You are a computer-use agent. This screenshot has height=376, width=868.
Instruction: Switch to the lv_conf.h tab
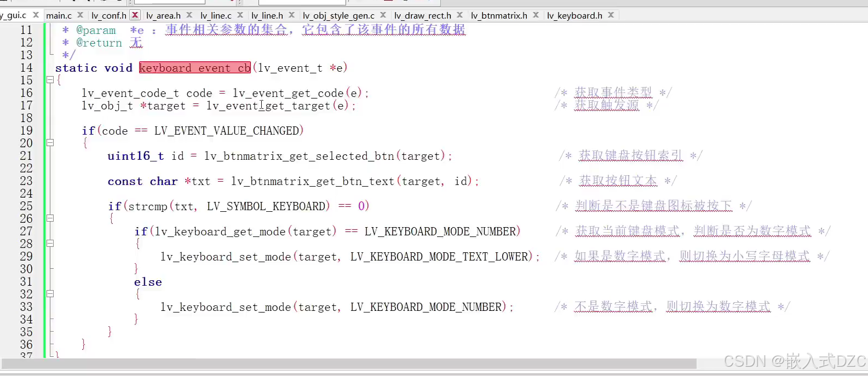[x=109, y=15]
